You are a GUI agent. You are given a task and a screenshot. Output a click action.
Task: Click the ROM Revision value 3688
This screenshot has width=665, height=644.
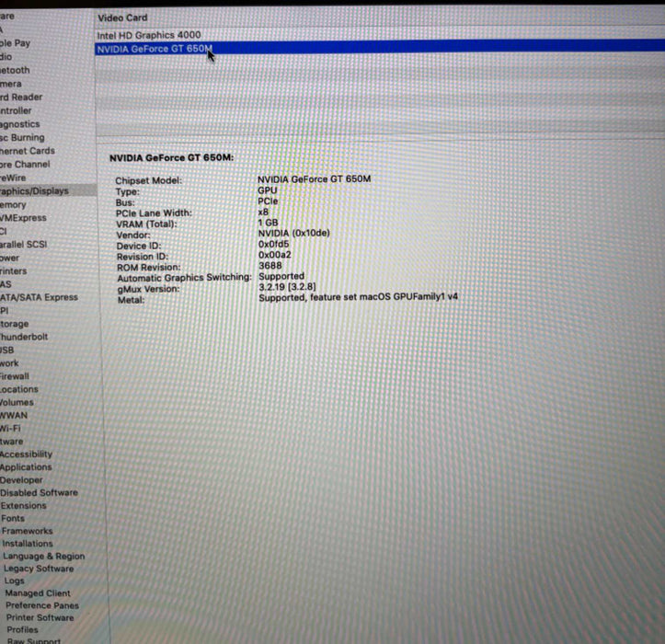tap(270, 266)
